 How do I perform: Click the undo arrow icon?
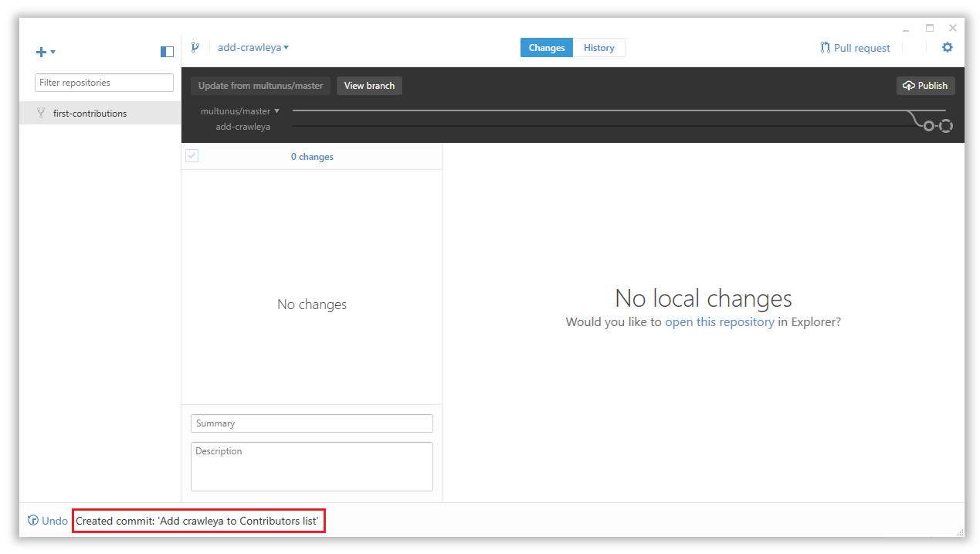click(x=32, y=521)
